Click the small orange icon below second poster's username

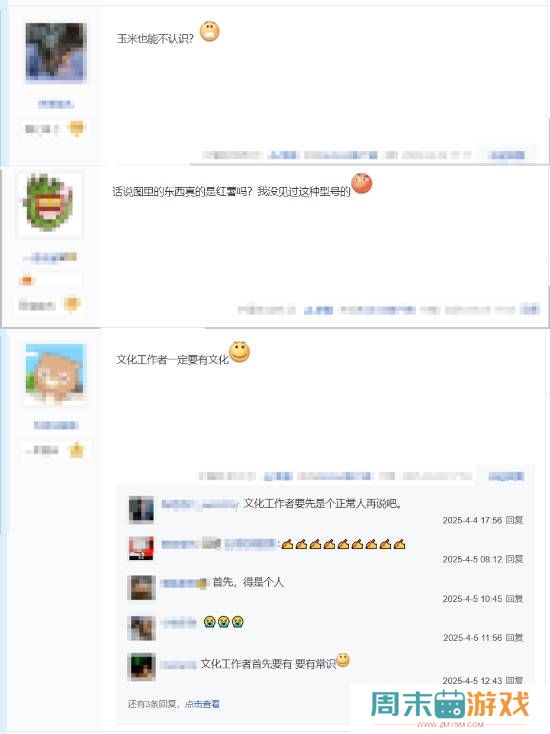27,280
